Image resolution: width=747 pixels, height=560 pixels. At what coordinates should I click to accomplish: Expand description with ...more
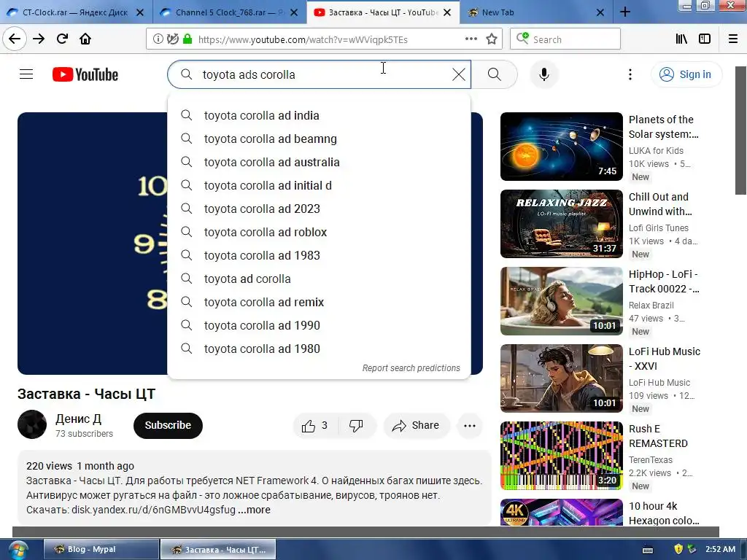[254, 510]
